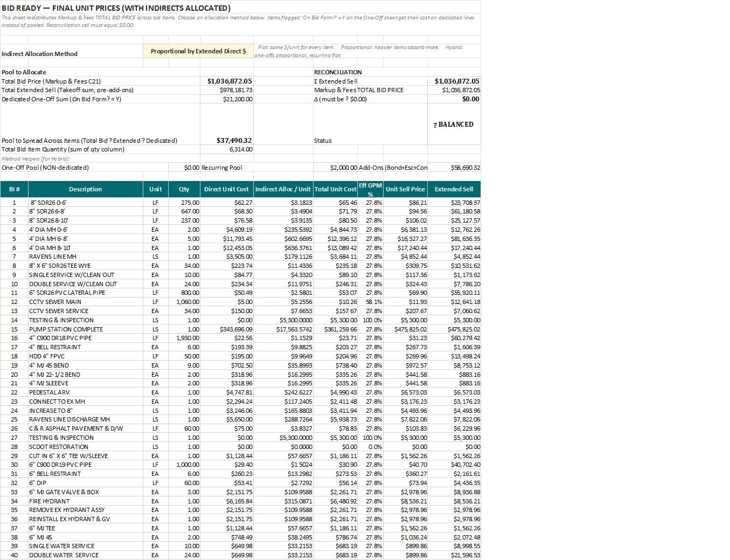
Task: Select the 'PUMP STATION COMPLETE' description cell
Action: coord(86,329)
